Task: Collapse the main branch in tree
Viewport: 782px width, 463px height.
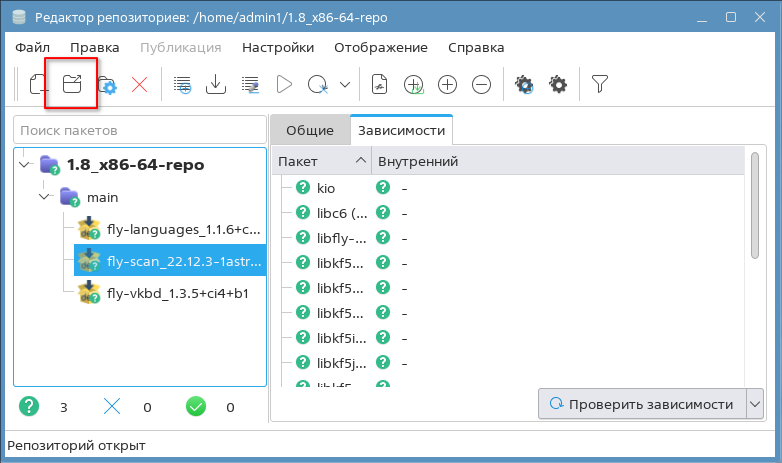Action: 44,197
